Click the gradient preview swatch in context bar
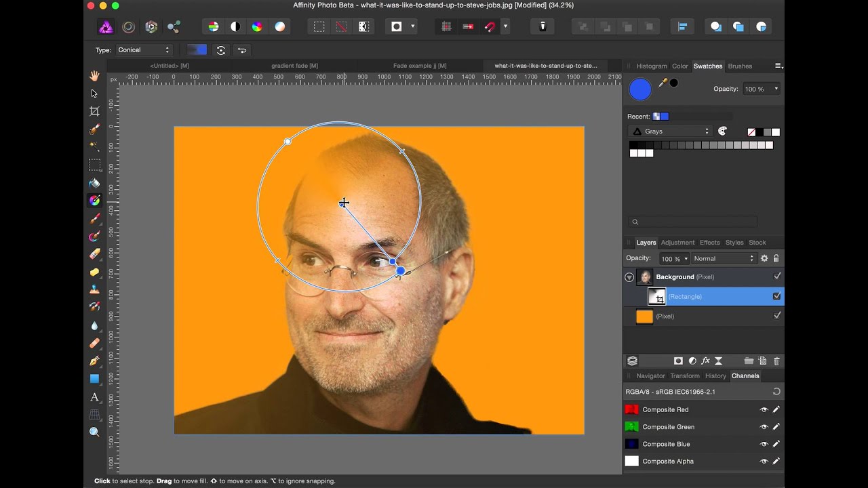The width and height of the screenshot is (868, 488). coord(197,50)
